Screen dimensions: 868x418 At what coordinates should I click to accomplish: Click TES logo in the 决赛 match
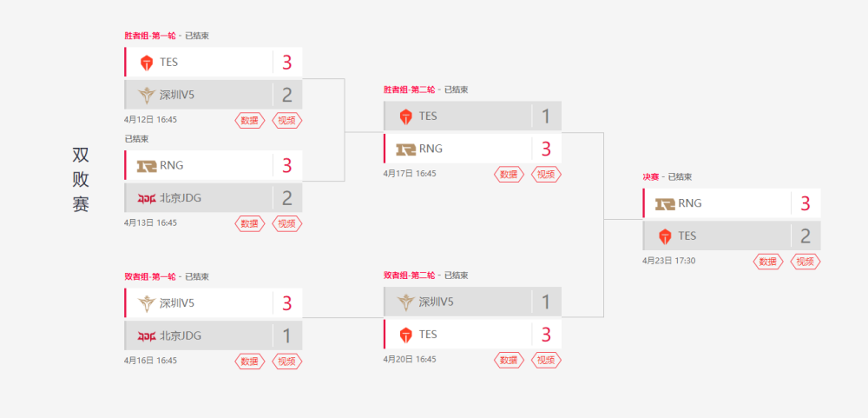click(x=665, y=236)
